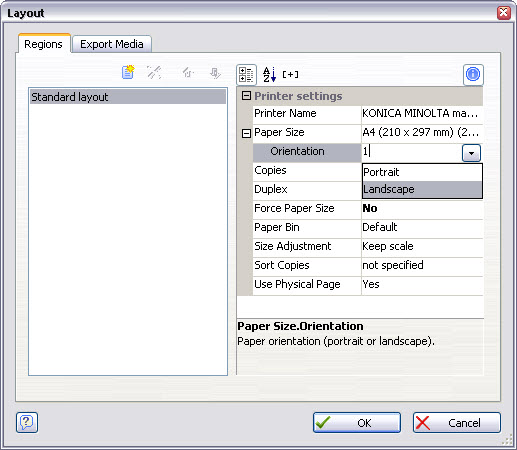Click the Paper Size property label
517x450 pixels.
[279, 132]
